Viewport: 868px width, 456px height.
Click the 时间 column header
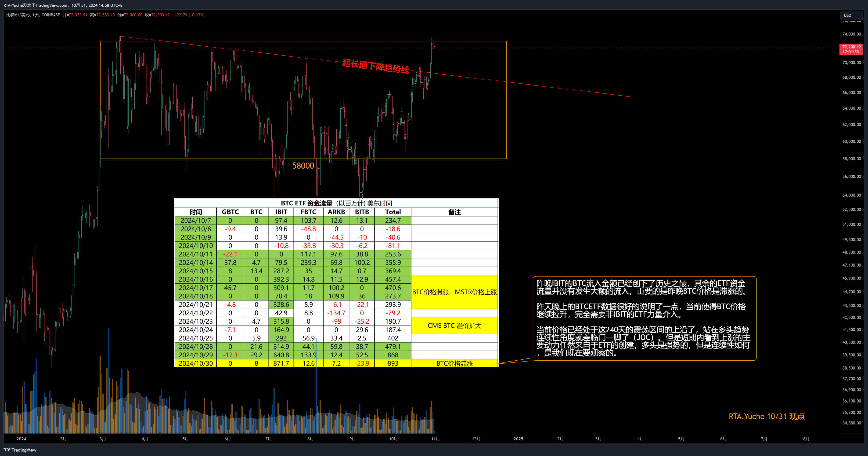[196, 212]
